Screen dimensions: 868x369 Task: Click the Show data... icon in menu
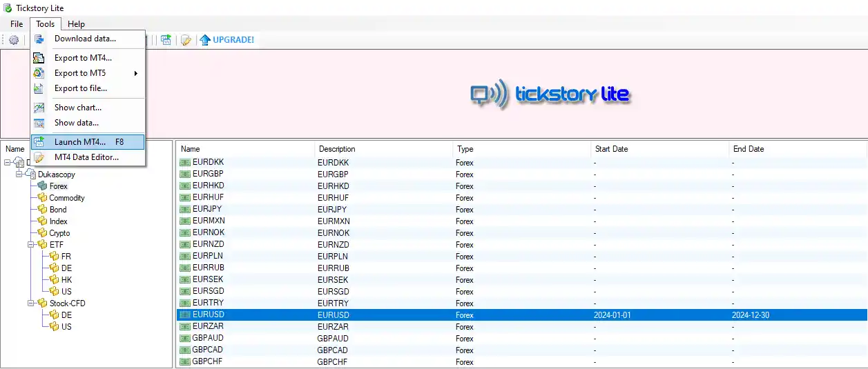pos(39,123)
